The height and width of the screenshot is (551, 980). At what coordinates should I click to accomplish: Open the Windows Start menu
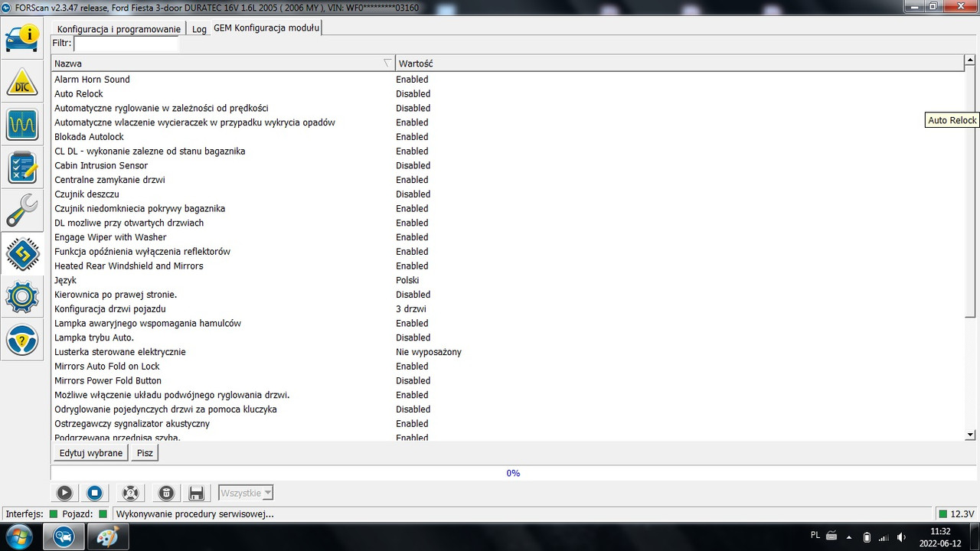[18, 536]
